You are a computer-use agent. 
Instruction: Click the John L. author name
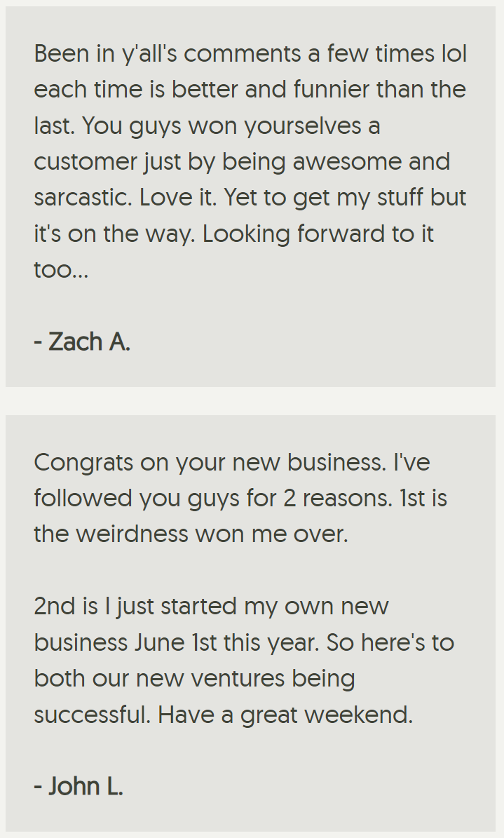[79, 786]
